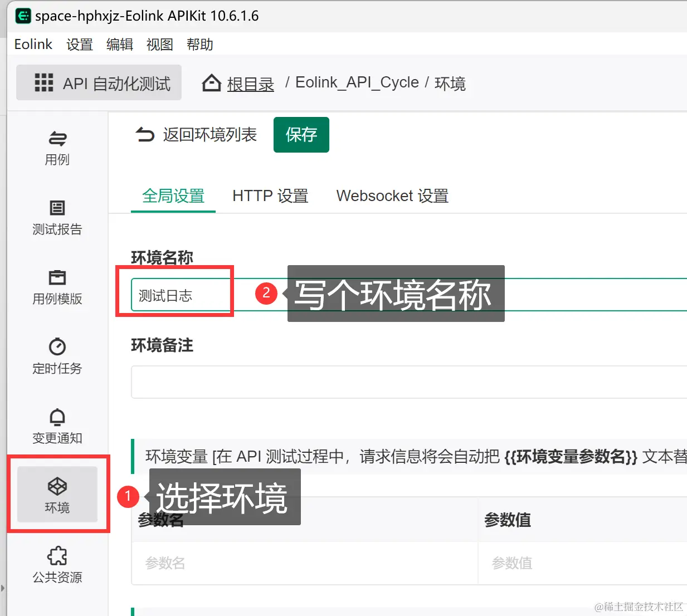Click the Eolink app logo icon

(x=23, y=16)
